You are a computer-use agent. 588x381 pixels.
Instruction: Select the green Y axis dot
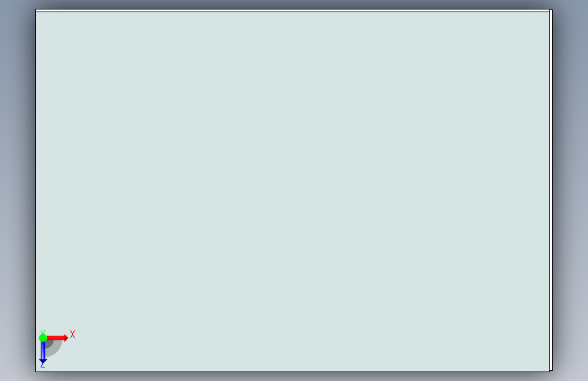click(43, 338)
